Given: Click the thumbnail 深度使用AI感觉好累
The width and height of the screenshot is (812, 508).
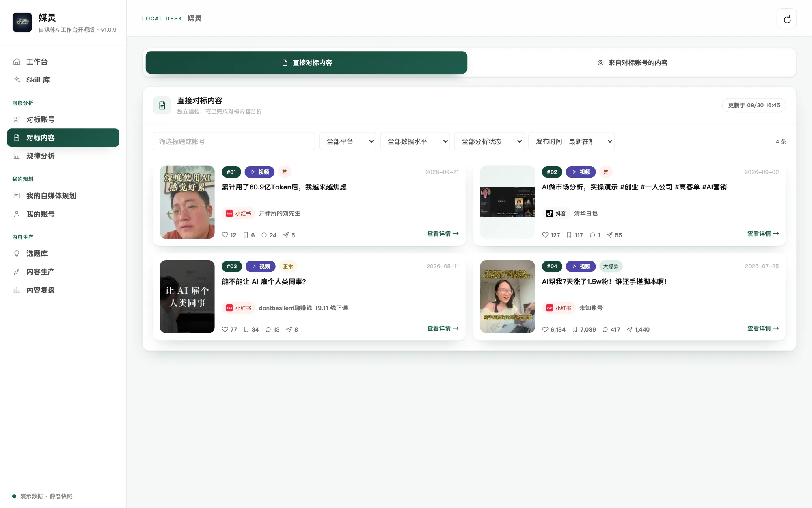Looking at the screenshot, I should click(187, 202).
